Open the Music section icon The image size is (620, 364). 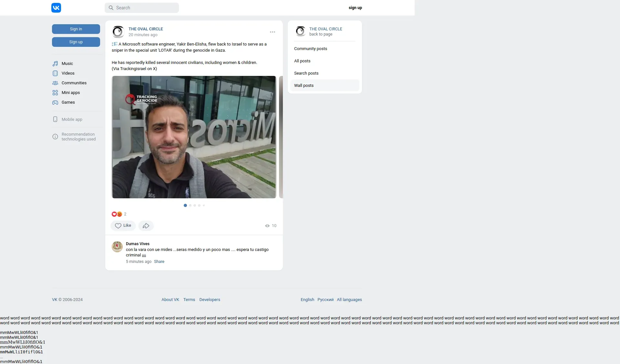coord(55,64)
